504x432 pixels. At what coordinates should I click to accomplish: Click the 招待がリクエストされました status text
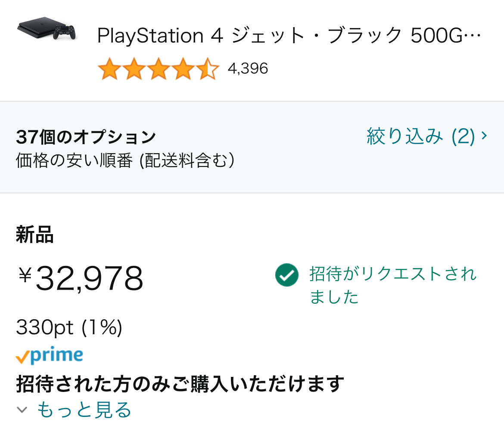pyautogui.click(x=392, y=285)
